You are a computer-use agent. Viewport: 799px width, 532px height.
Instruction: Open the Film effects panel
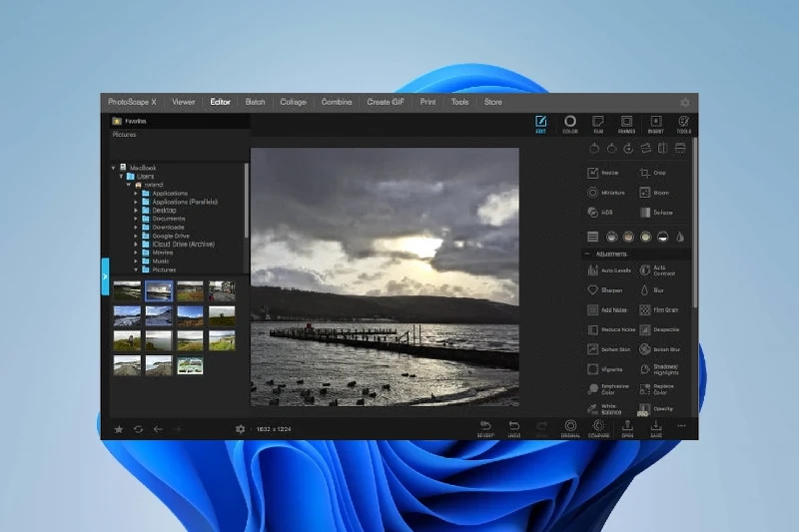point(598,124)
